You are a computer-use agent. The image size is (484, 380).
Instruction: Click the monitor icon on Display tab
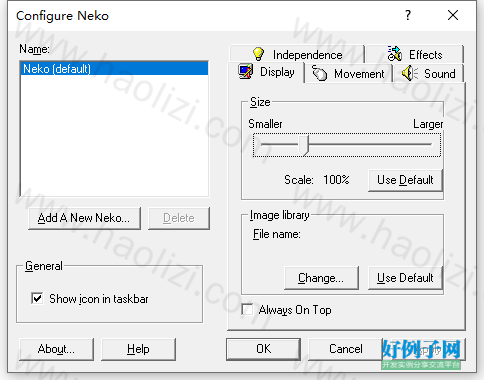click(x=246, y=71)
